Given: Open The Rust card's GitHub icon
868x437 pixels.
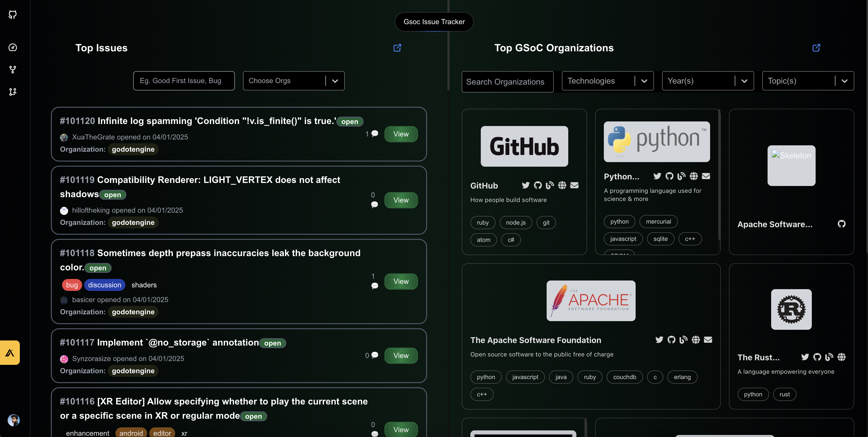Looking at the screenshot, I should pyautogui.click(x=817, y=357).
